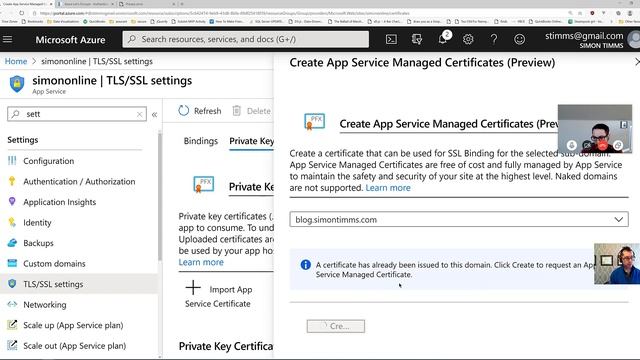Image resolution: width=640 pixels, height=360 pixels.
Task: Click Learn more under Private key certificates
Action: pos(201,262)
